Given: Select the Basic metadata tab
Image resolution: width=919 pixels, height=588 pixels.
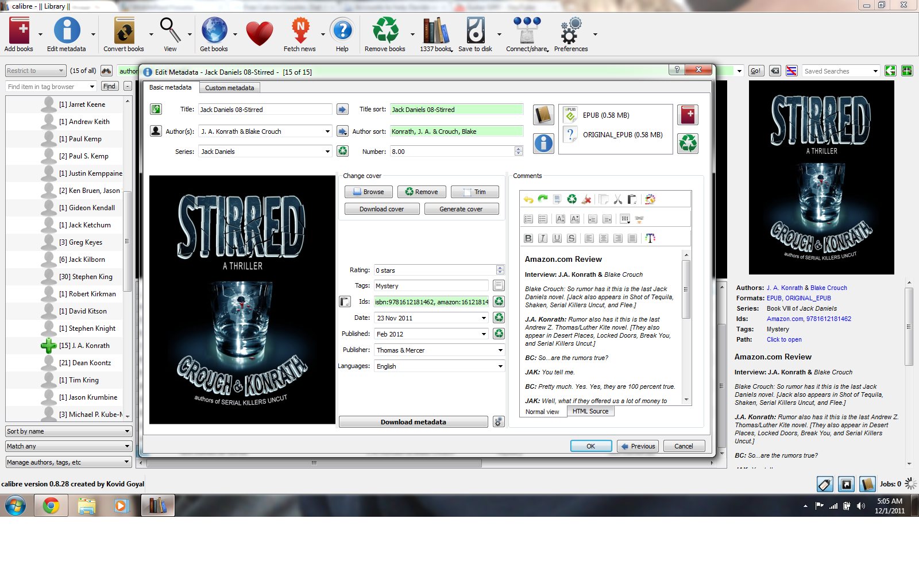Looking at the screenshot, I should [171, 87].
